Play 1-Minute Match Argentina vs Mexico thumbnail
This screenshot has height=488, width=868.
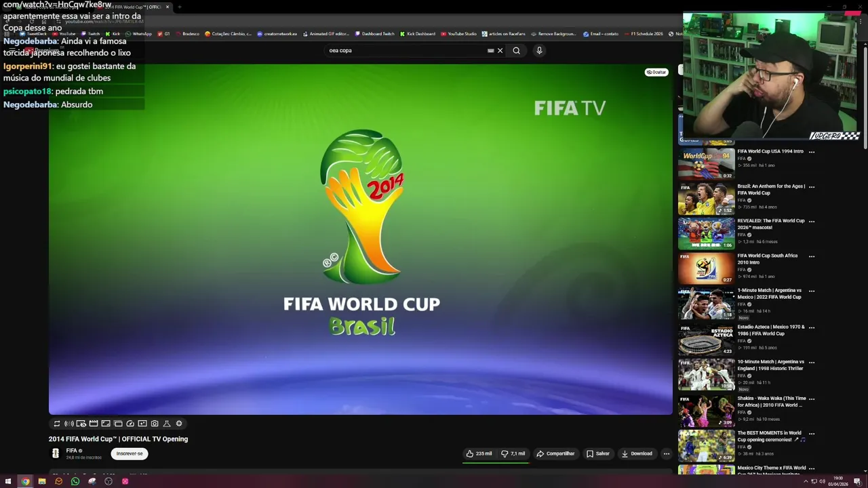tap(706, 303)
